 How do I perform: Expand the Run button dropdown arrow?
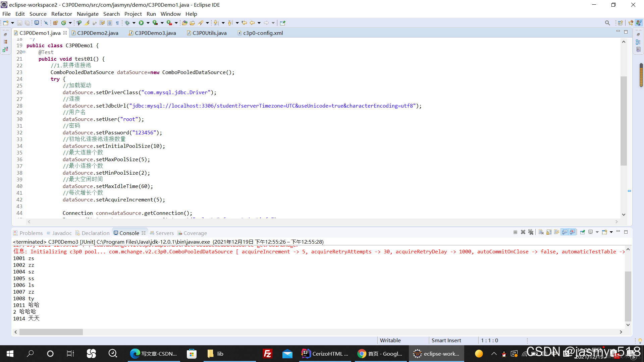click(148, 23)
